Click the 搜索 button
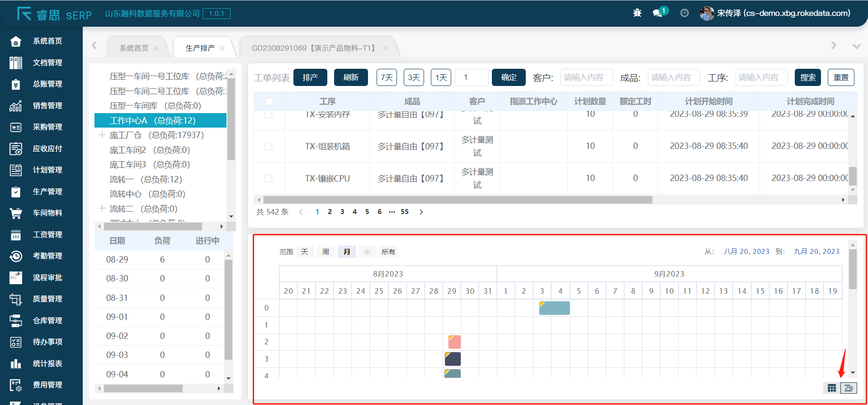The width and height of the screenshot is (868, 405). (x=807, y=77)
